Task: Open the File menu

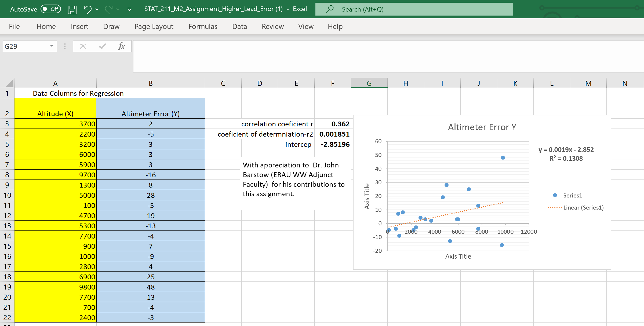Action: click(x=14, y=27)
